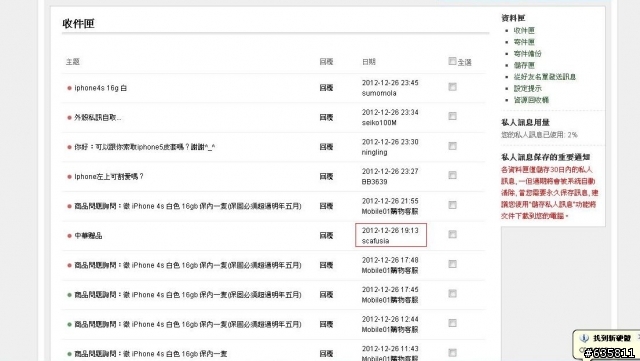Viewport: 640px width, 361px height.
Task: Reply to the 外縣私訊自取 message
Action: click(326, 118)
